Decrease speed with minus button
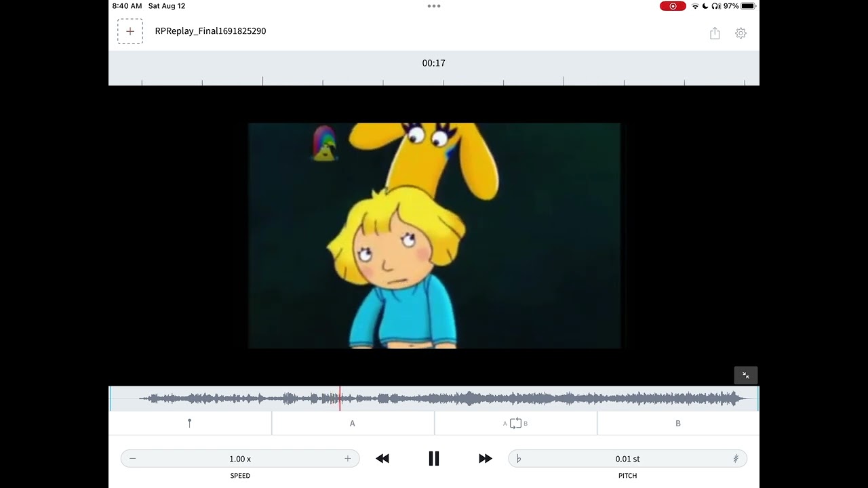 [x=132, y=459]
